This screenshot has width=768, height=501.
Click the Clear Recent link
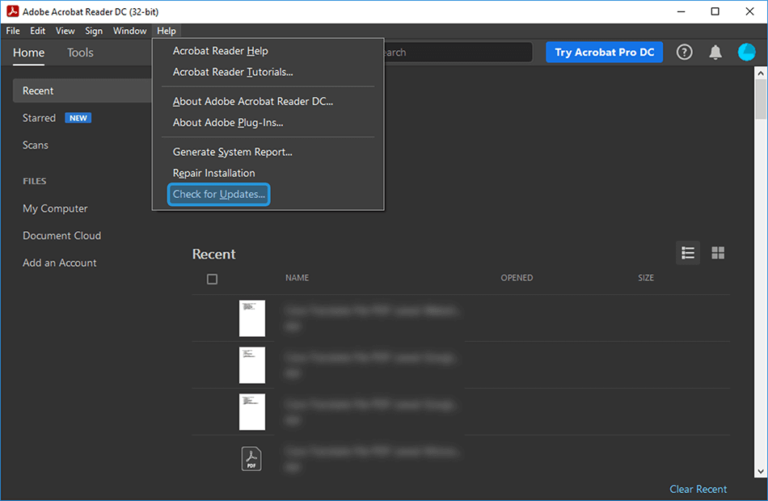click(698, 489)
